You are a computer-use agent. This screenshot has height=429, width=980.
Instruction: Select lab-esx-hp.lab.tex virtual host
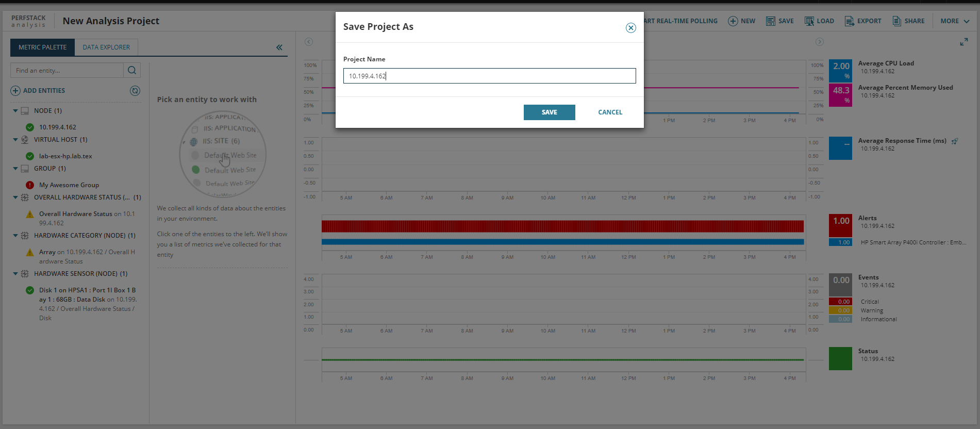[65, 156]
